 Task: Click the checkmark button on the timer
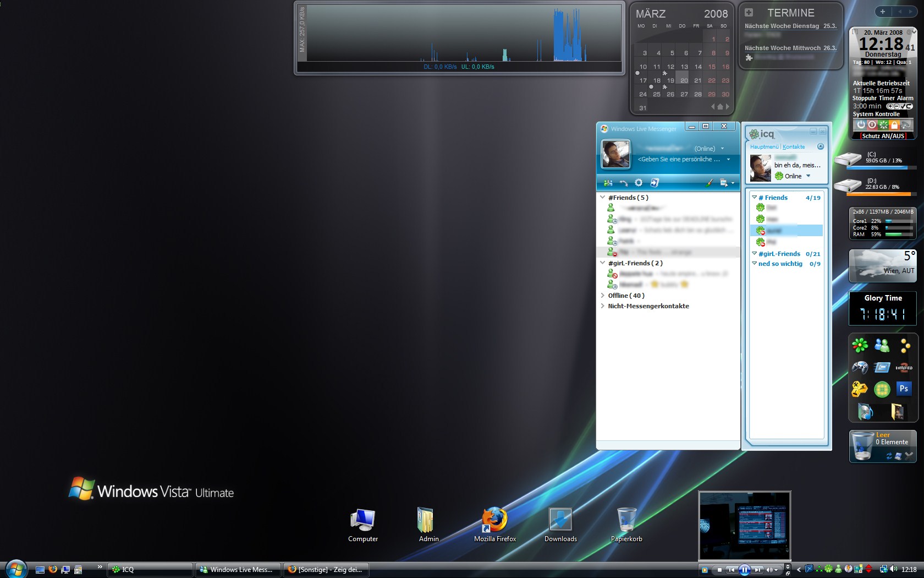[x=903, y=106]
